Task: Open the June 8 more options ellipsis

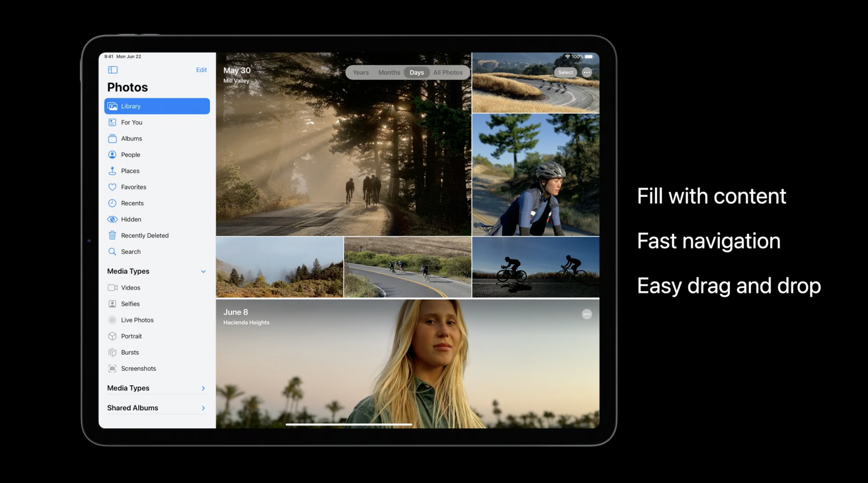Action: 587,314
